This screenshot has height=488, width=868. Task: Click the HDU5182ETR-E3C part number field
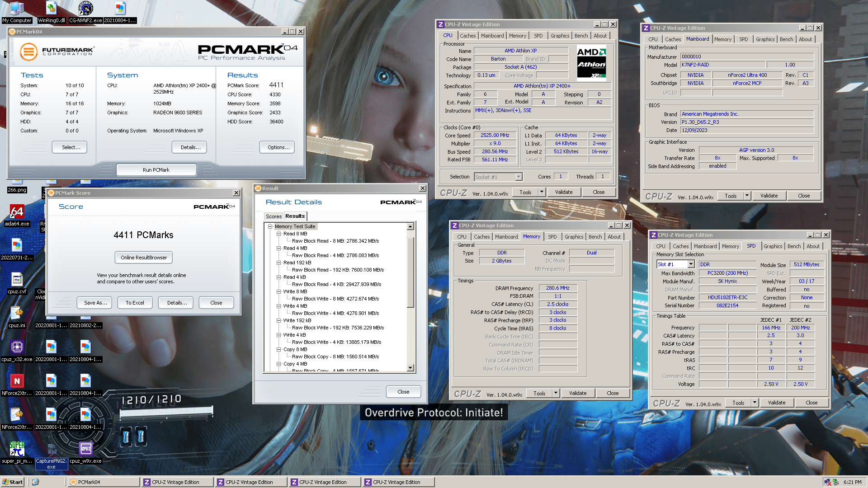727,297
